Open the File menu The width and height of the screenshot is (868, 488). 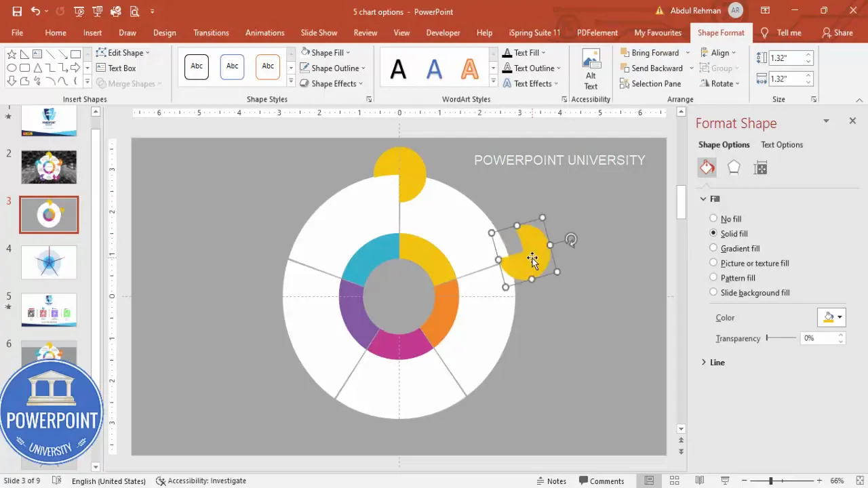tap(17, 33)
